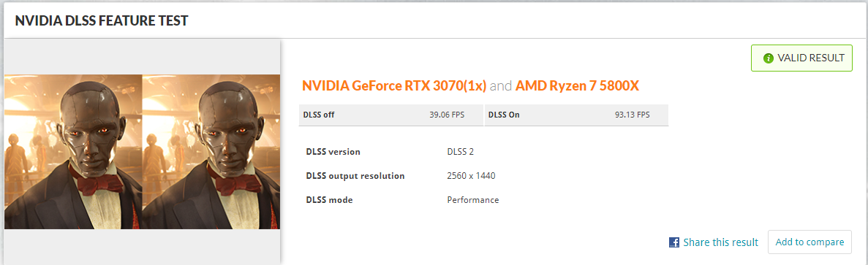Click the 2560 x 1440 resolution value
This screenshot has height=265, width=868.
tap(471, 176)
